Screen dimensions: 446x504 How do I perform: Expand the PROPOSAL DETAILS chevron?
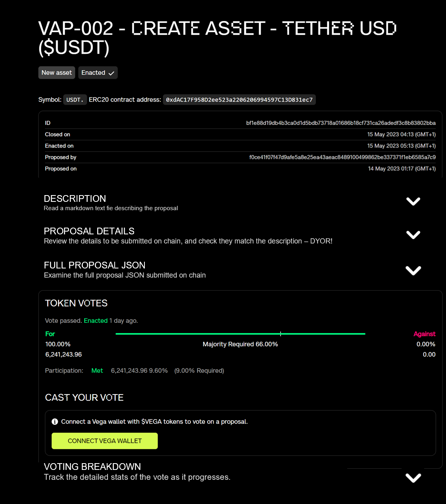(413, 234)
